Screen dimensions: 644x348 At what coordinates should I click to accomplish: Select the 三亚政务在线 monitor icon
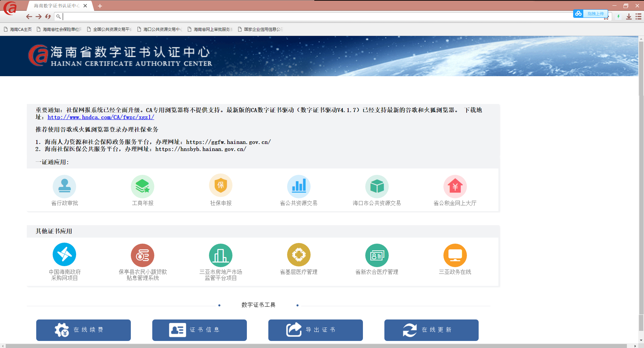tap(455, 255)
